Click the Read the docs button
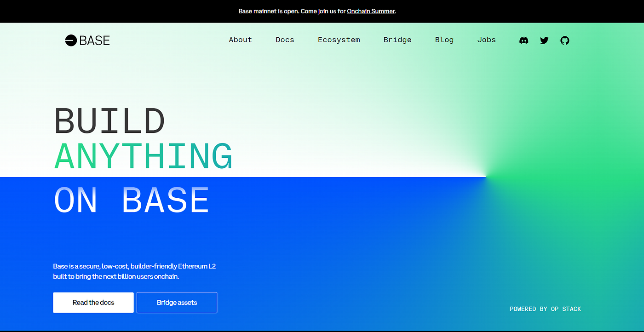Image resolution: width=644 pixels, height=332 pixels. [x=93, y=303]
